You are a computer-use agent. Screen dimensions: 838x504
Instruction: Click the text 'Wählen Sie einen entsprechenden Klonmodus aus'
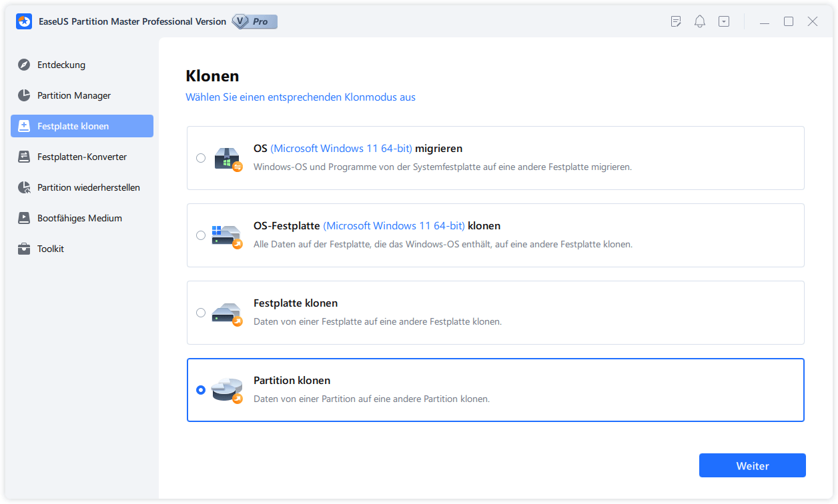coord(300,97)
